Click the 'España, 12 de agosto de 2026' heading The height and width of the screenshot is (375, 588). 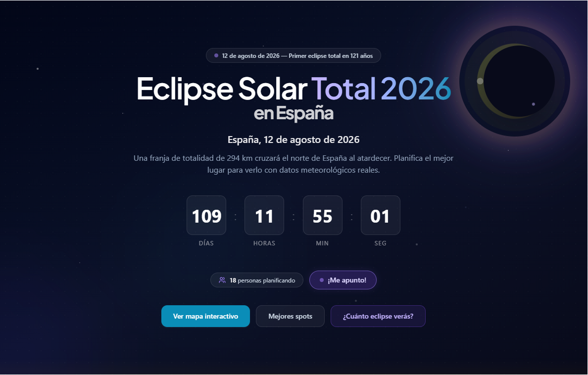point(294,140)
